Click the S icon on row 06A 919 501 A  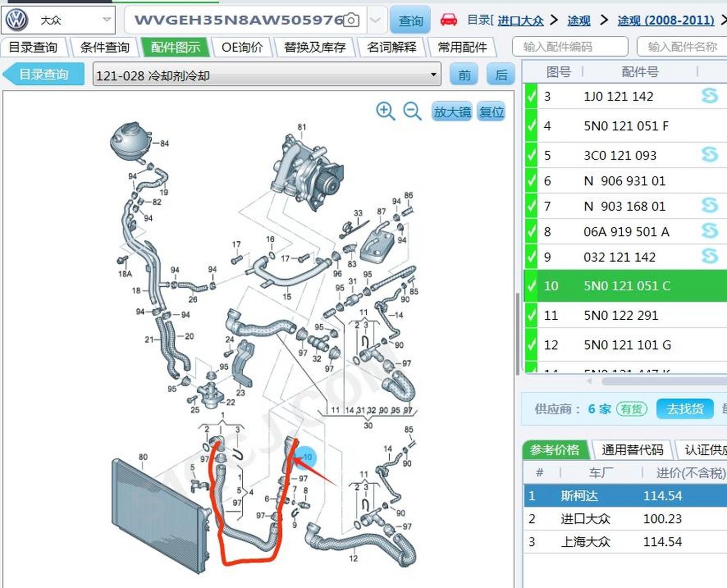coord(710,231)
